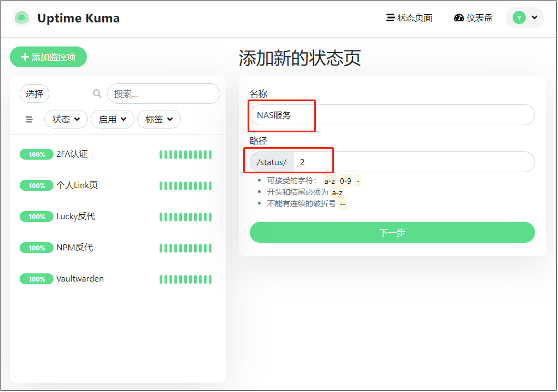Click the 下一步 next step button

pyautogui.click(x=392, y=232)
